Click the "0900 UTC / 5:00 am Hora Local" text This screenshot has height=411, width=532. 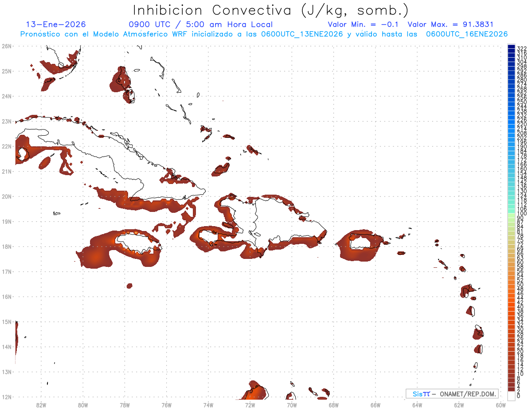tap(200, 24)
